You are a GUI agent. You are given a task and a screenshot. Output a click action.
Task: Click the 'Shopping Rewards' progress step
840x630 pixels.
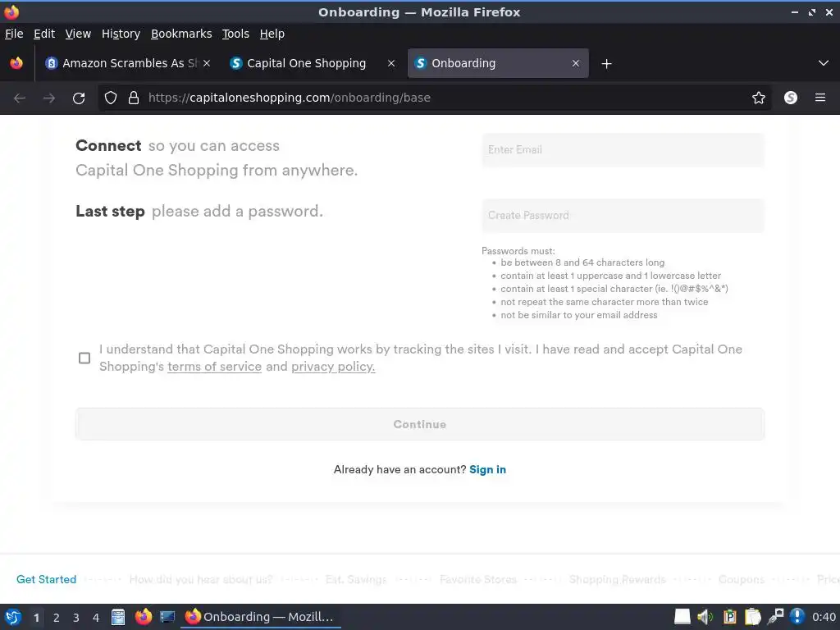coord(617,579)
